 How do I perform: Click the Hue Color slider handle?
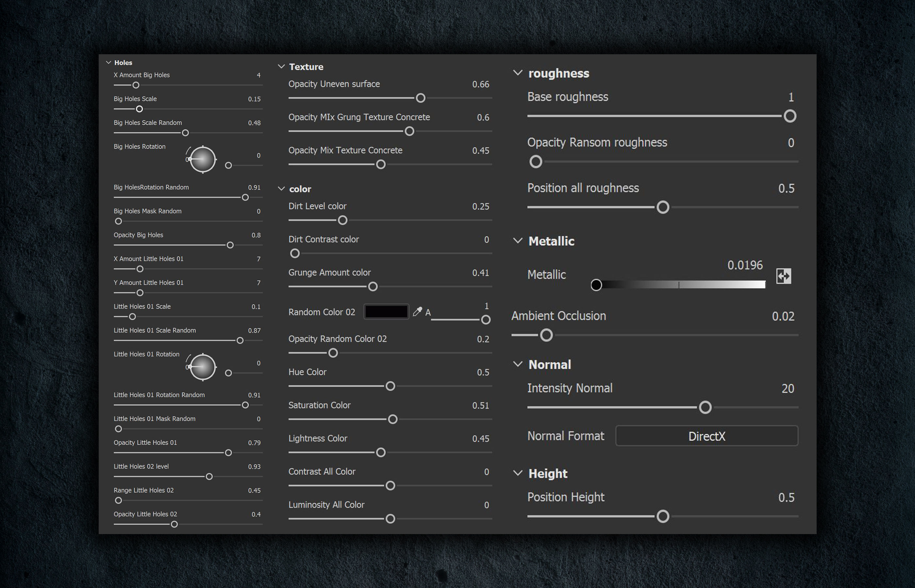tap(390, 386)
